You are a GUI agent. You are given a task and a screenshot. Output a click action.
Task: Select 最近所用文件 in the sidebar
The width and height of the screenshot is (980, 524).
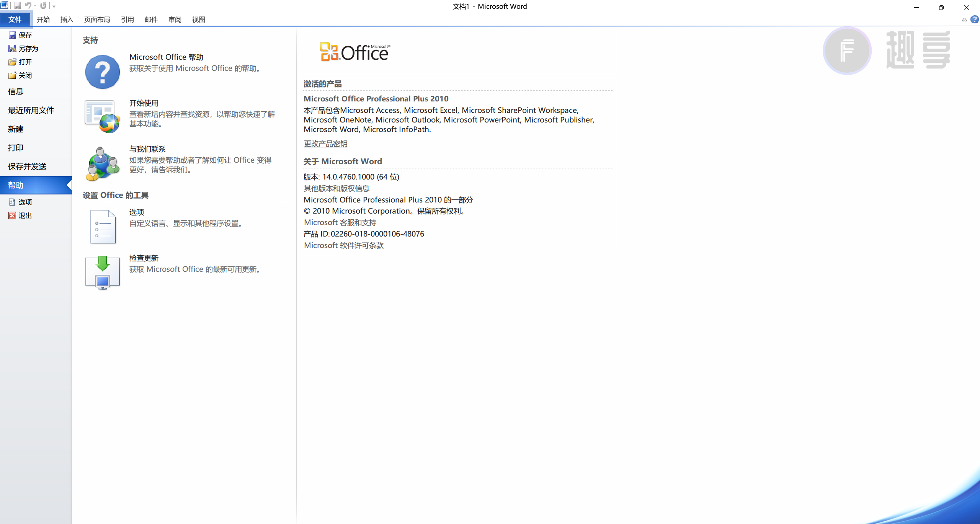tap(36, 110)
